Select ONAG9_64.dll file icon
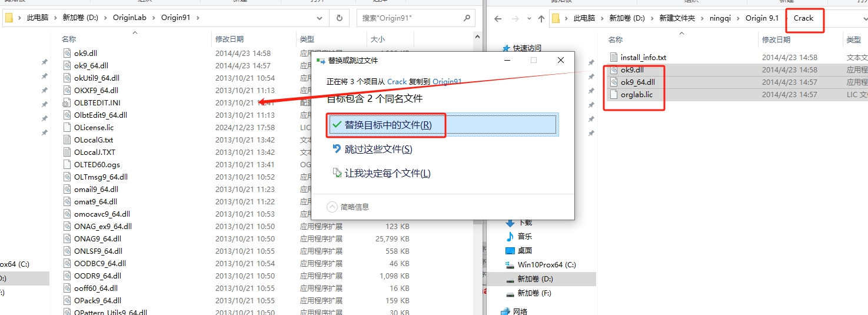The height and width of the screenshot is (315, 868). tap(67, 238)
